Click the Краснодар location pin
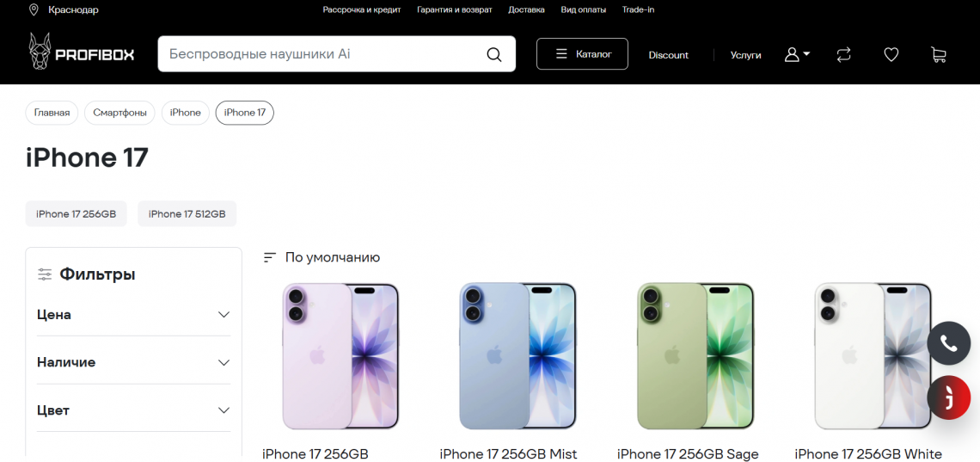The image size is (980, 462). click(34, 9)
